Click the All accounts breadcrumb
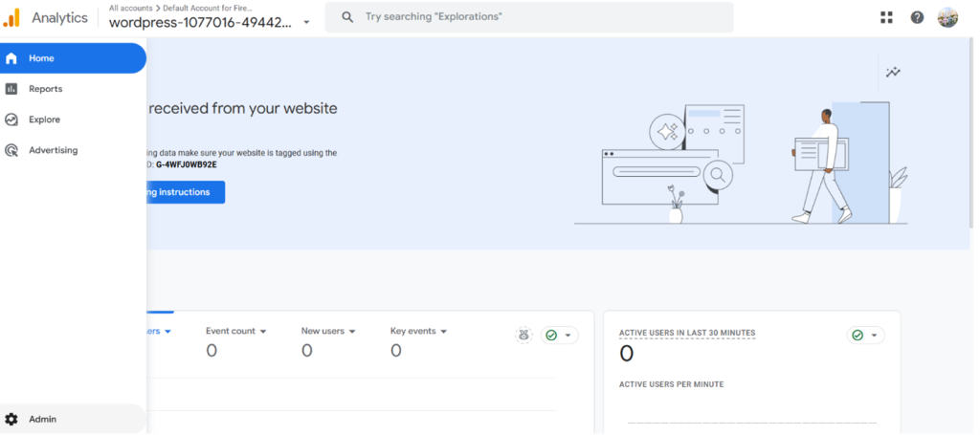The width and height of the screenshot is (980, 435). (130, 8)
